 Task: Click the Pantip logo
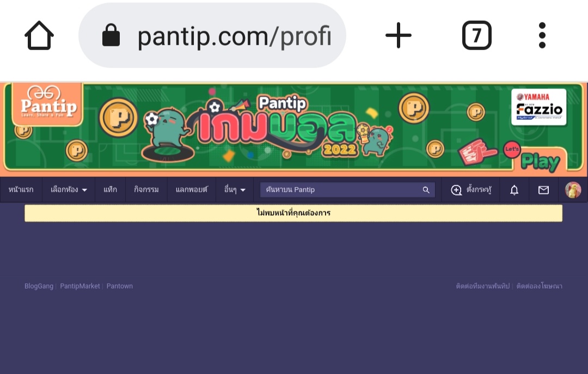(x=47, y=105)
